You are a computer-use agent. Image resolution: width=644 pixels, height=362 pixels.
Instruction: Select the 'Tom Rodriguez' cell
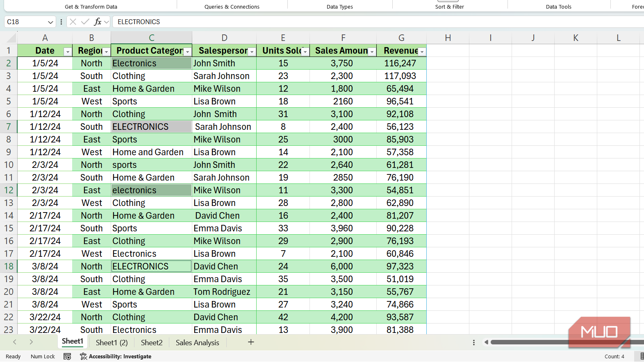[x=224, y=292]
